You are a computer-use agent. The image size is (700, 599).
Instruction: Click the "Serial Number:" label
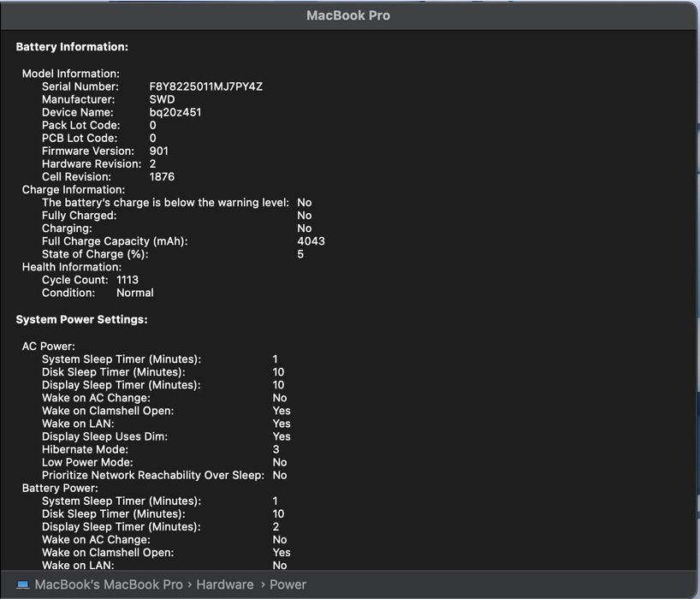80,86
